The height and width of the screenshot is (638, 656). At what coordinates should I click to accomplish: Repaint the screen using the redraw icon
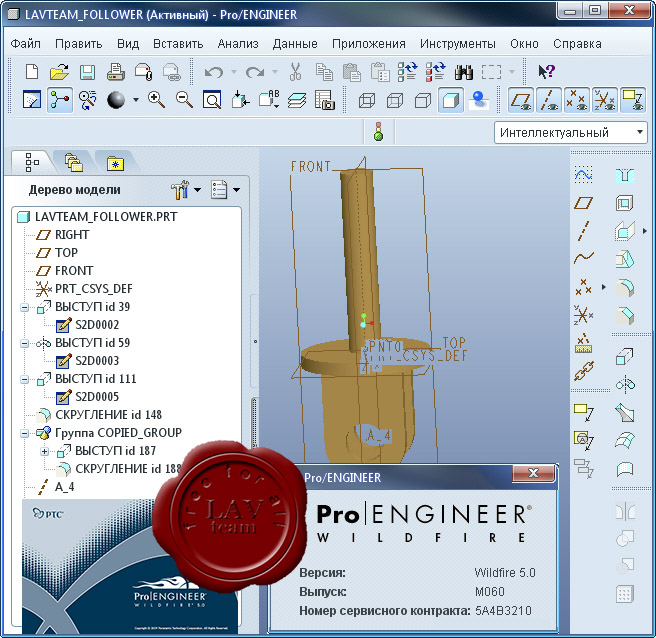click(32, 100)
